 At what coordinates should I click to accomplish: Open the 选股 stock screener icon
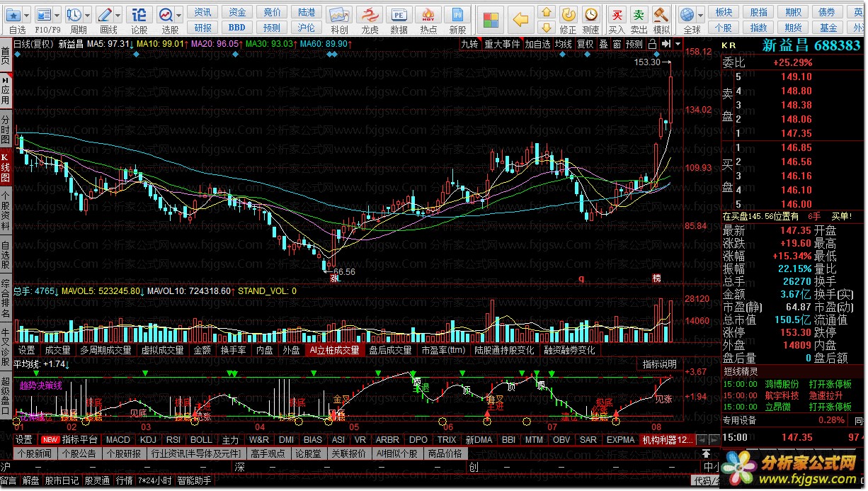166,14
